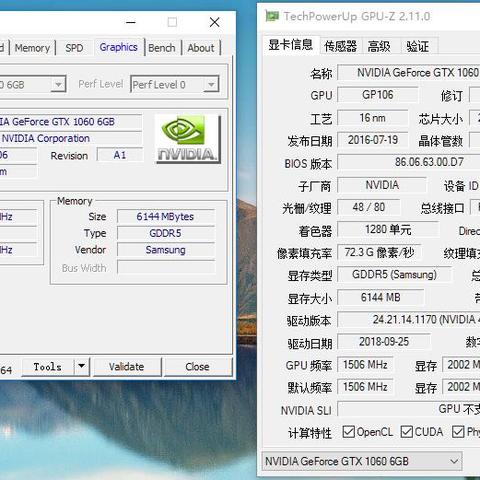Click the Close button in CPU-Z

coord(197,367)
